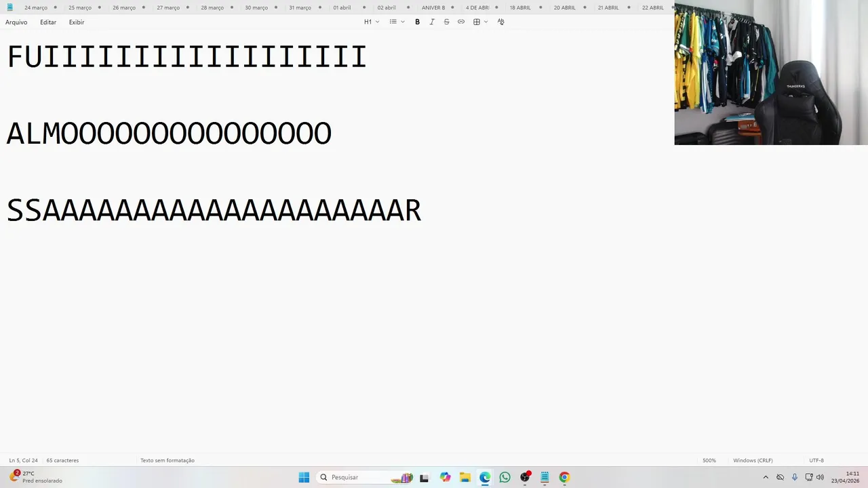The image size is (868, 488).
Task: Expand the table options dropdown arrow
Action: [486, 22]
